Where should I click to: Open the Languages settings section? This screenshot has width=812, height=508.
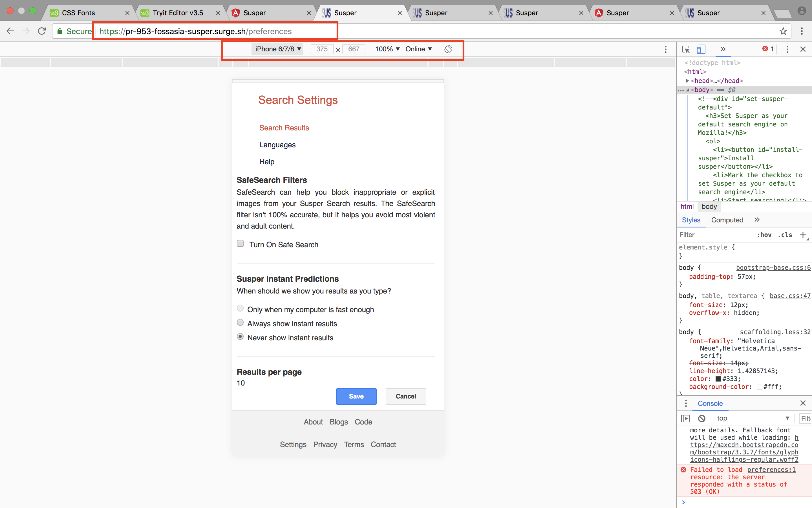277,145
